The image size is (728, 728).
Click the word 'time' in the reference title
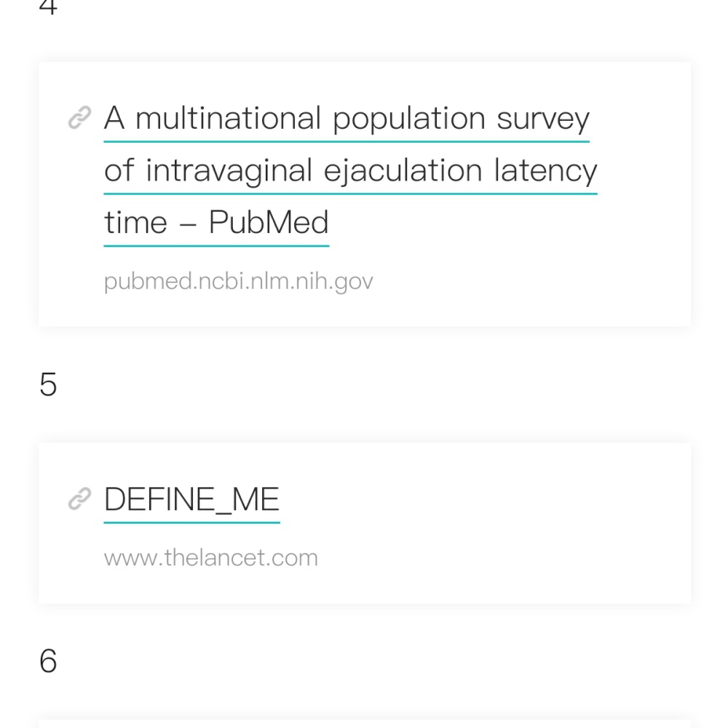click(x=135, y=223)
